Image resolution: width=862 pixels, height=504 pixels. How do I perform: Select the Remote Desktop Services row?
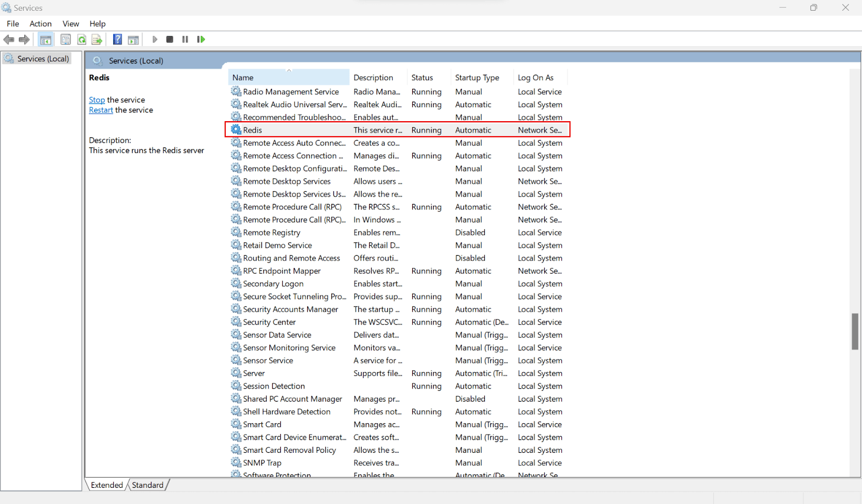click(399, 181)
